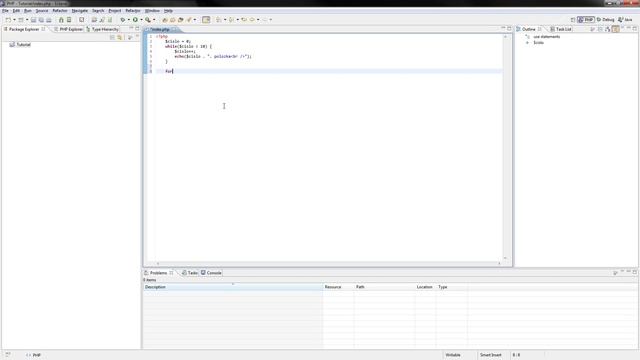Click the editor horizontal scrollbar left arrow
Viewport: 640px width, 360px height.
pyautogui.click(x=158, y=264)
